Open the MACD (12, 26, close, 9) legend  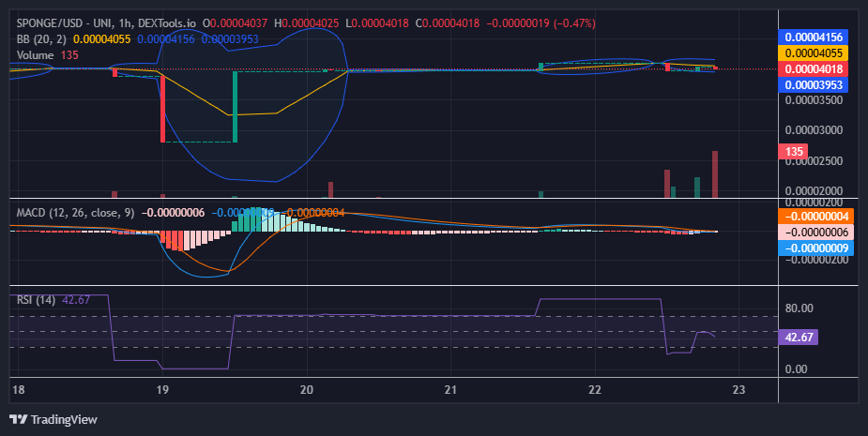75,213
